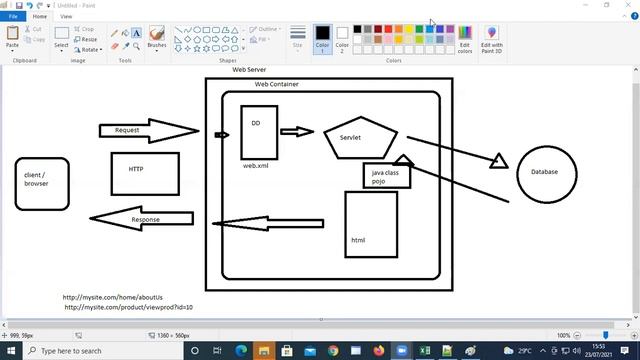Collapse the ribbon with the chevron
The height and width of the screenshot is (360, 640).
tap(624, 16)
